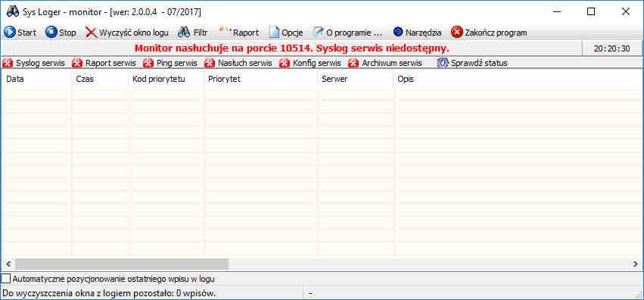The image size is (644, 300).
Task: Click the Nasłuch serwis red status icon
Action: click(210, 64)
